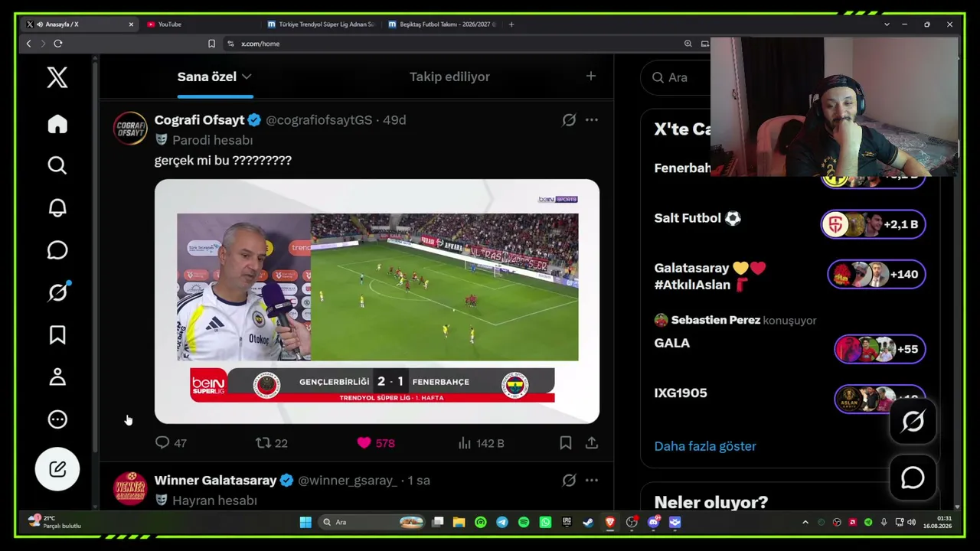The image size is (980, 551).
Task: Open WhatsApp from taskbar
Action: tap(545, 522)
